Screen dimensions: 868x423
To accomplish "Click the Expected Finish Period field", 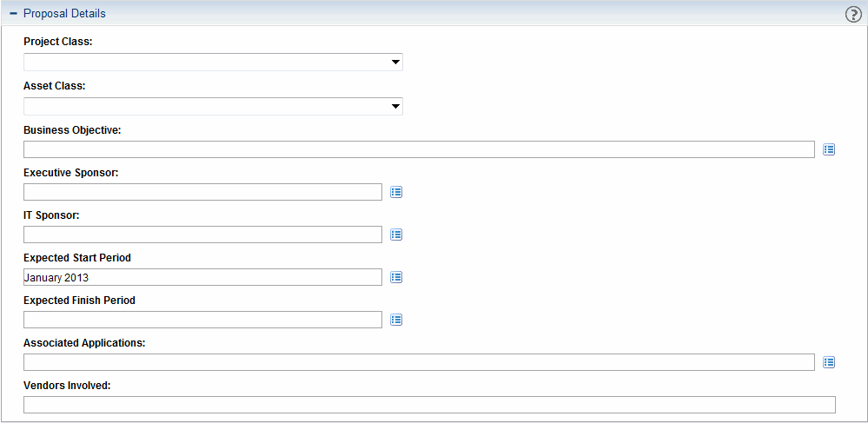I will click(202, 320).
